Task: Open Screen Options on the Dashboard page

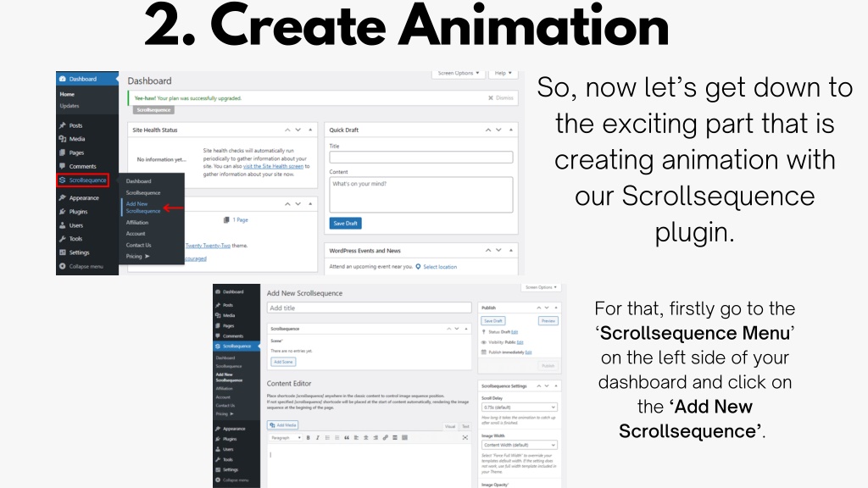Action: click(459, 74)
